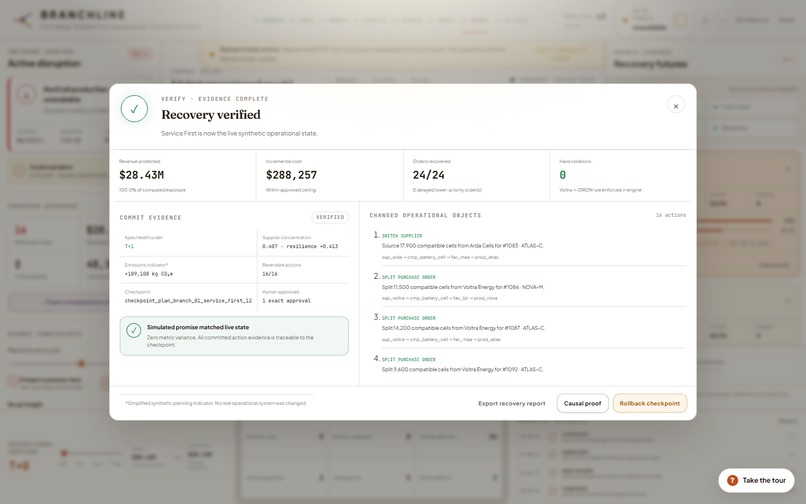The height and width of the screenshot is (504, 806).
Task: Click the green "0" hard violations value
Action: [x=562, y=175]
